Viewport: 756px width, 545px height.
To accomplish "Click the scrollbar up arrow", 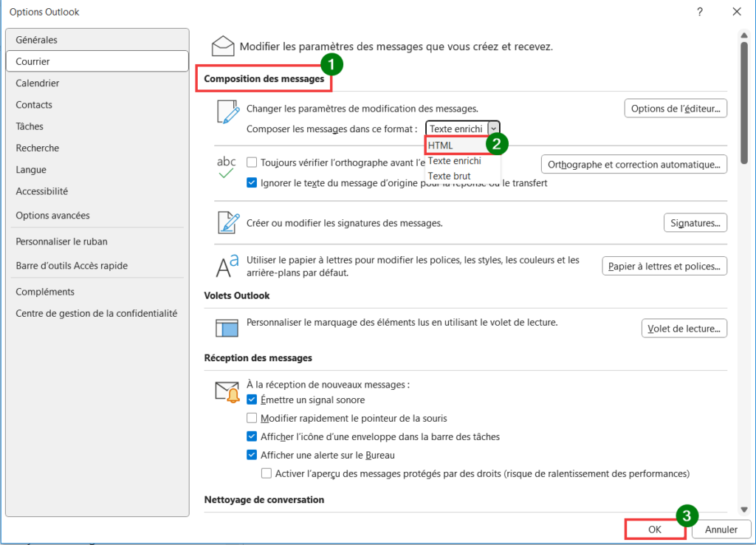I will 744,35.
